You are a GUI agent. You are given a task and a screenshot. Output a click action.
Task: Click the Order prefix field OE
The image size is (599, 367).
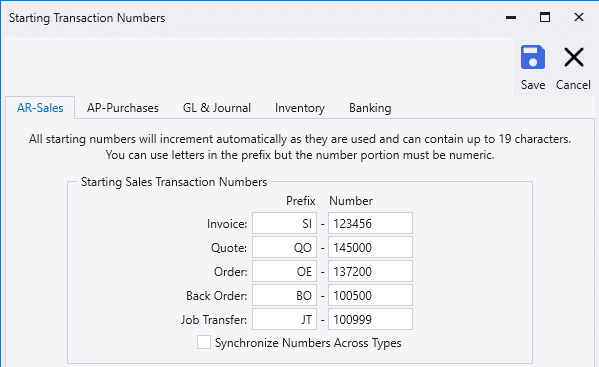point(284,271)
